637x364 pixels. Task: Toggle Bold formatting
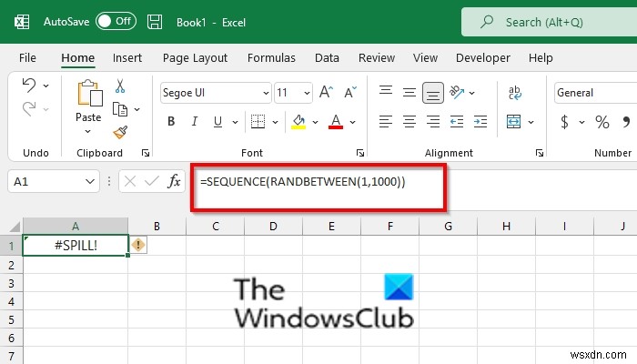click(x=171, y=121)
